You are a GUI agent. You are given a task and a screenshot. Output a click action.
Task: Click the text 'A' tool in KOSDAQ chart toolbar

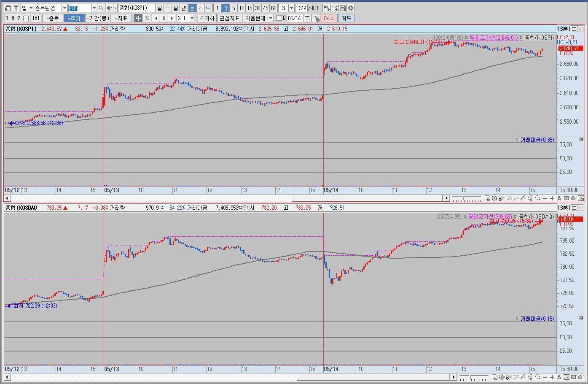(x=559, y=377)
